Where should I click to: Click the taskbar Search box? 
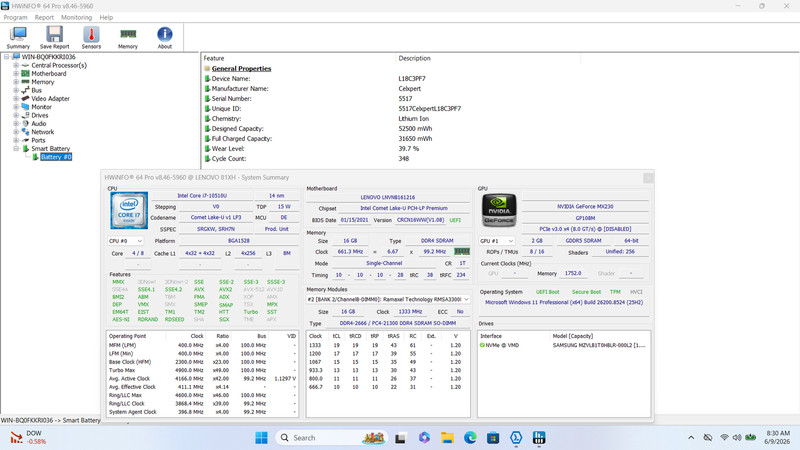tap(332, 438)
